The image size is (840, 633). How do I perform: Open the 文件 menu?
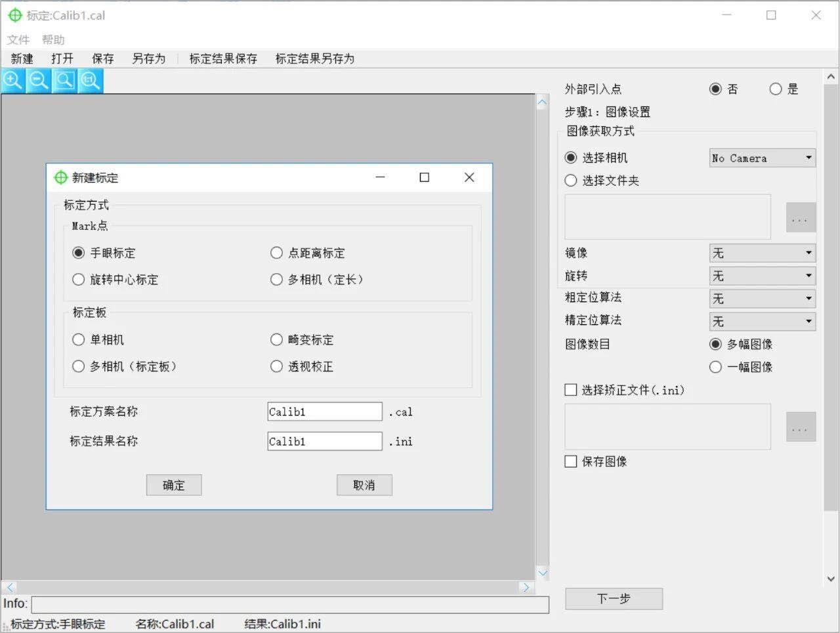[x=18, y=39]
